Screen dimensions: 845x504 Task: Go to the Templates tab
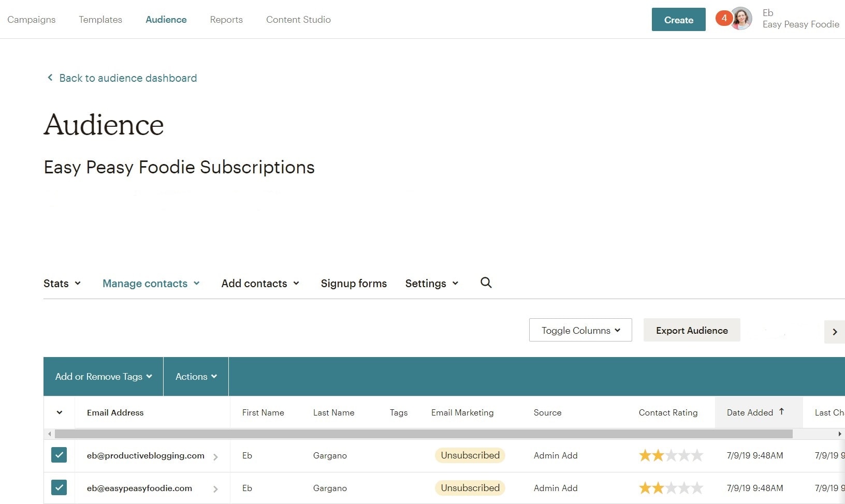click(x=100, y=20)
